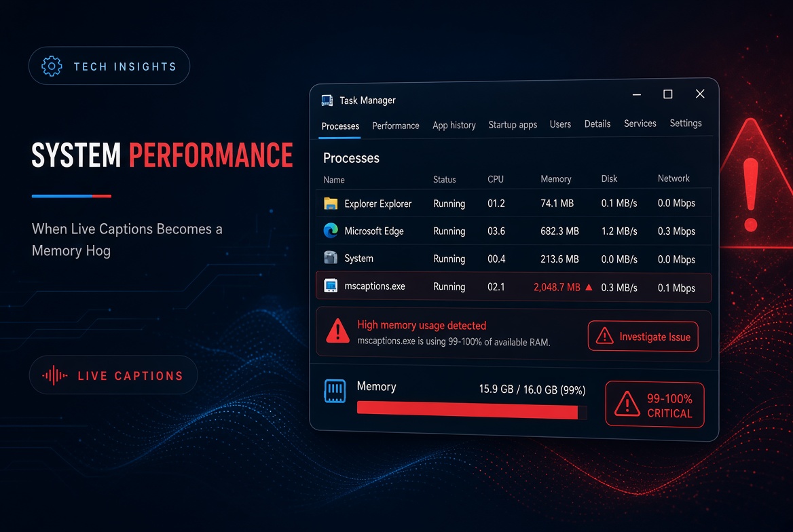Click the 0.3 Mbps network value

(x=676, y=231)
